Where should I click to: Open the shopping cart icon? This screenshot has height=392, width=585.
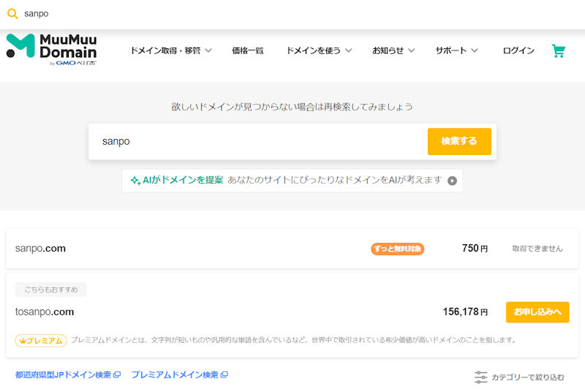coord(559,51)
